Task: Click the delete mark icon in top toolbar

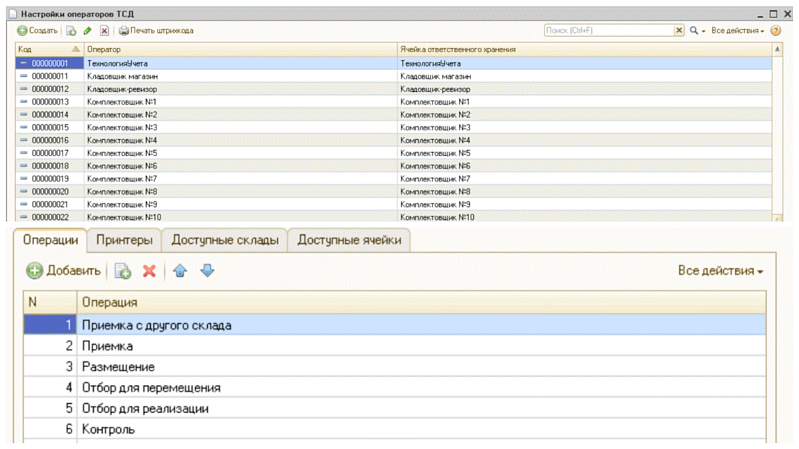Action: click(x=104, y=31)
